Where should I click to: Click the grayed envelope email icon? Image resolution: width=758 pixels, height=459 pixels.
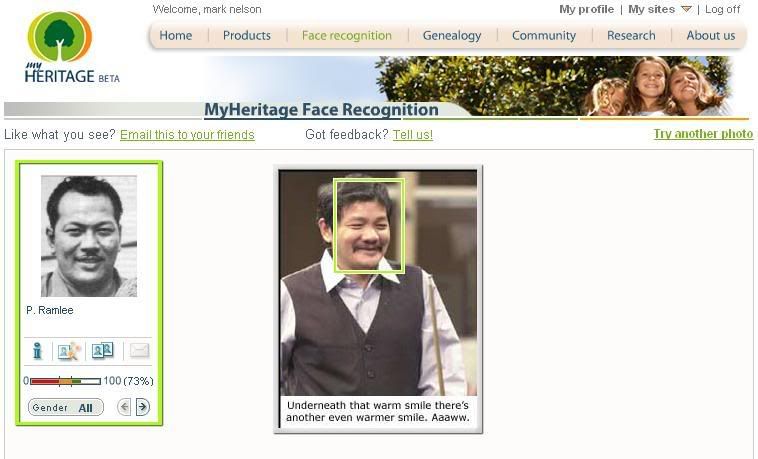[139, 350]
